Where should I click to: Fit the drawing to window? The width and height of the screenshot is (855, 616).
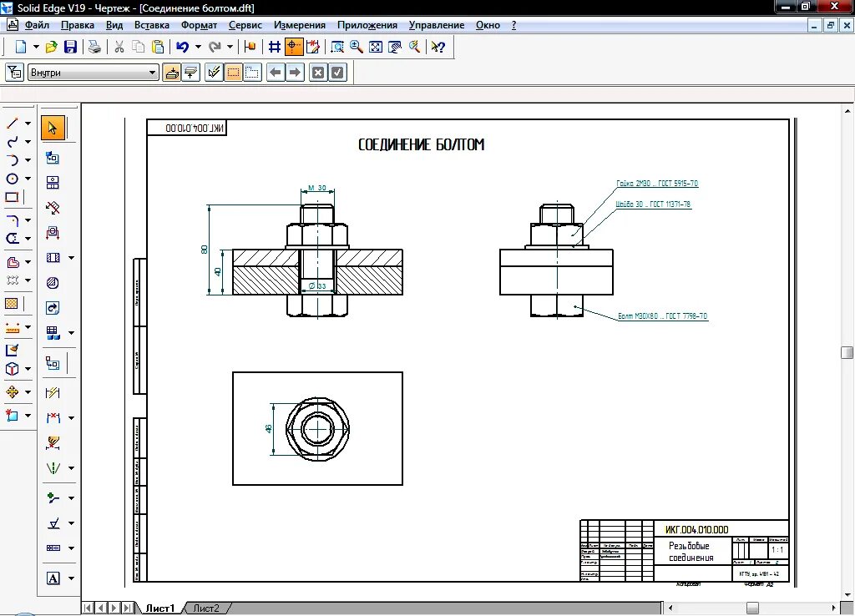(x=376, y=47)
